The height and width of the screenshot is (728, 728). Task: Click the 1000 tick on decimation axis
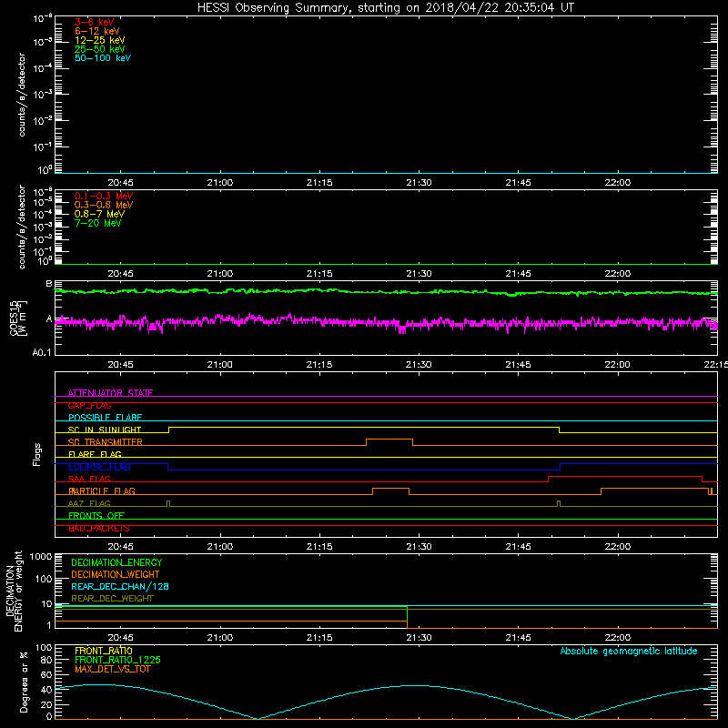click(x=41, y=556)
